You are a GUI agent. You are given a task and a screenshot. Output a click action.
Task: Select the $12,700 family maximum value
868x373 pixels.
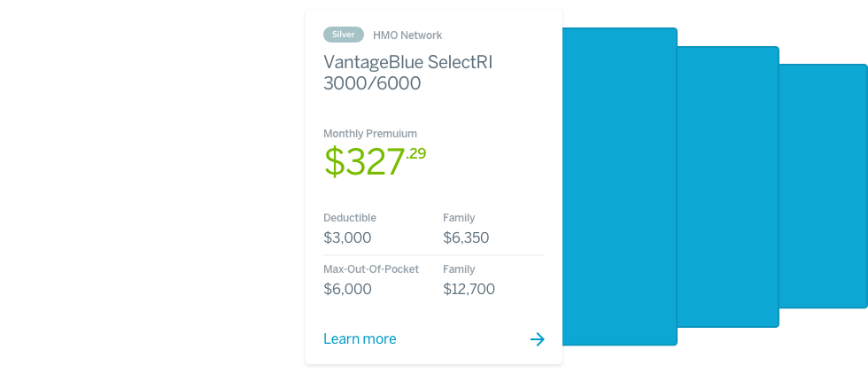469,290
